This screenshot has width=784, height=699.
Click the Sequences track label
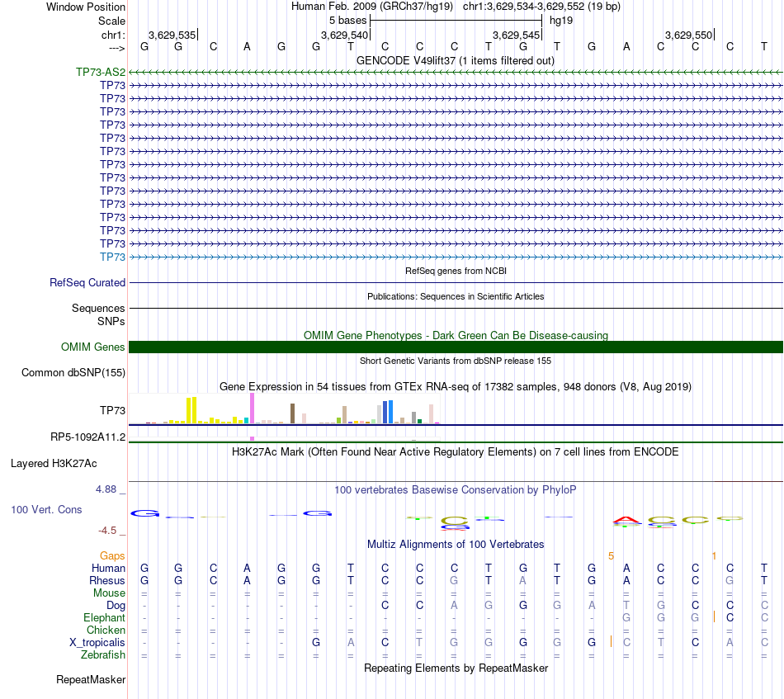[x=98, y=308]
